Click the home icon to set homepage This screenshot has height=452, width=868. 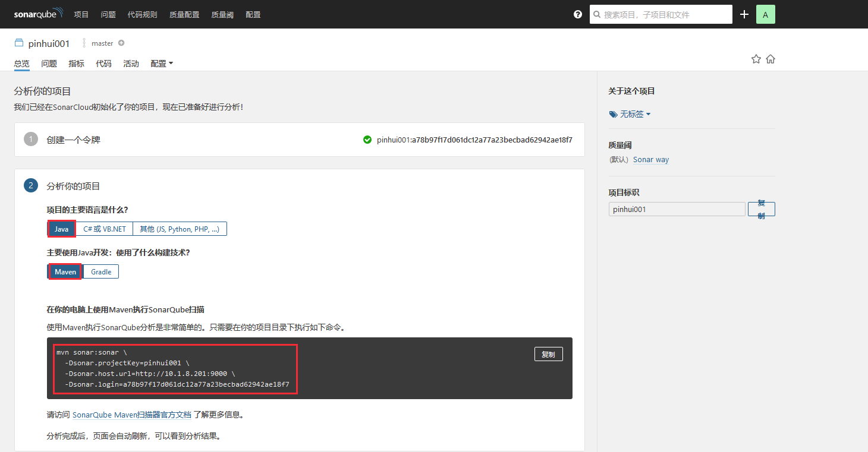[x=770, y=59]
